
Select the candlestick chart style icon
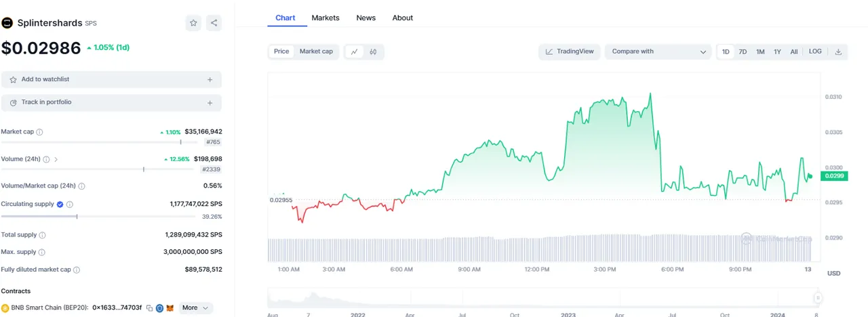coord(373,51)
